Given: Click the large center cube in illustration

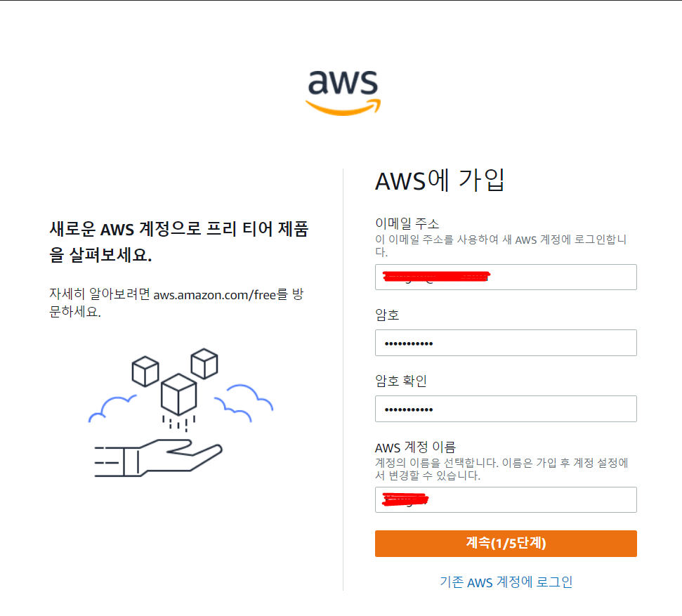Looking at the screenshot, I should pos(178,394).
